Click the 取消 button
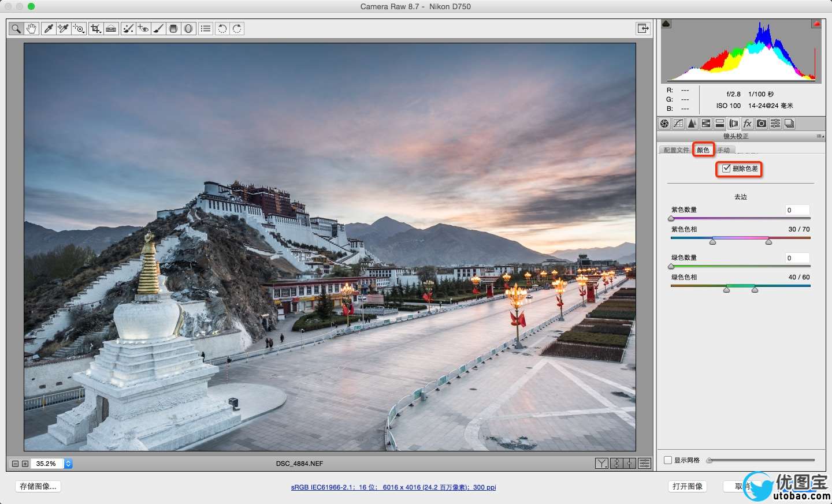Viewport: 832px width, 504px height. tap(742, 486)
